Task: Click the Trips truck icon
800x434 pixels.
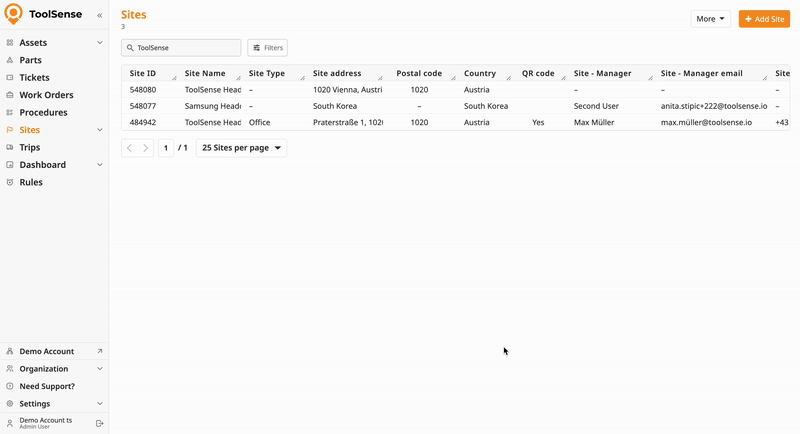Action: (10, 147)
